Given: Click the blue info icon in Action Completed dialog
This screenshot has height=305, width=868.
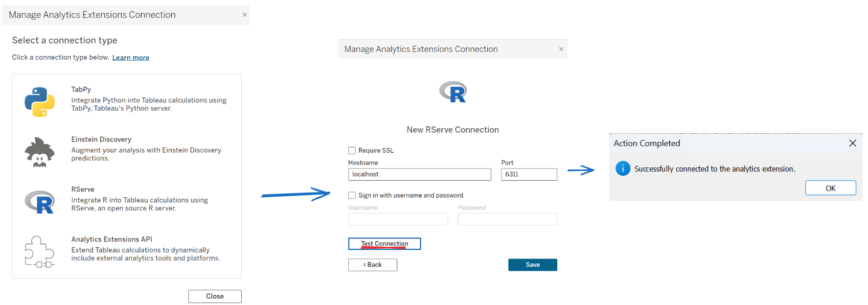Looking at the screenshot, I should 623,168.
